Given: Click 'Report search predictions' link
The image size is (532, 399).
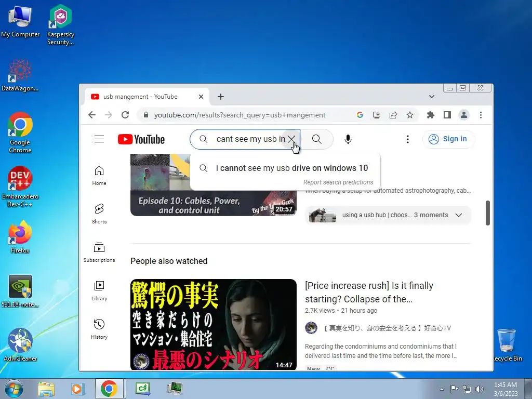Looking at the screenshot, I should [338, 182].
